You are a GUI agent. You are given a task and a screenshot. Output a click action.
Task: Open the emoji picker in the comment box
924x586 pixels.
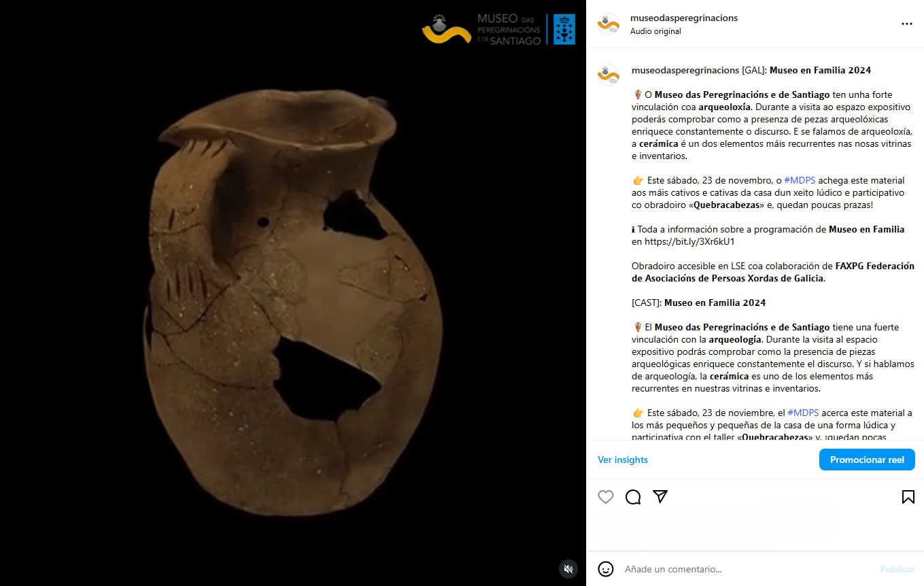click(x=606, y=569)
